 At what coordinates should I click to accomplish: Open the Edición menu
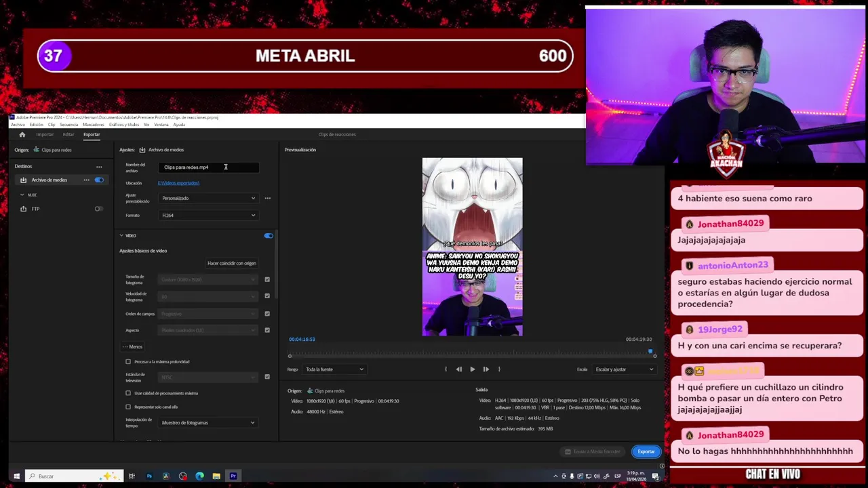click(x=36, y=125)
